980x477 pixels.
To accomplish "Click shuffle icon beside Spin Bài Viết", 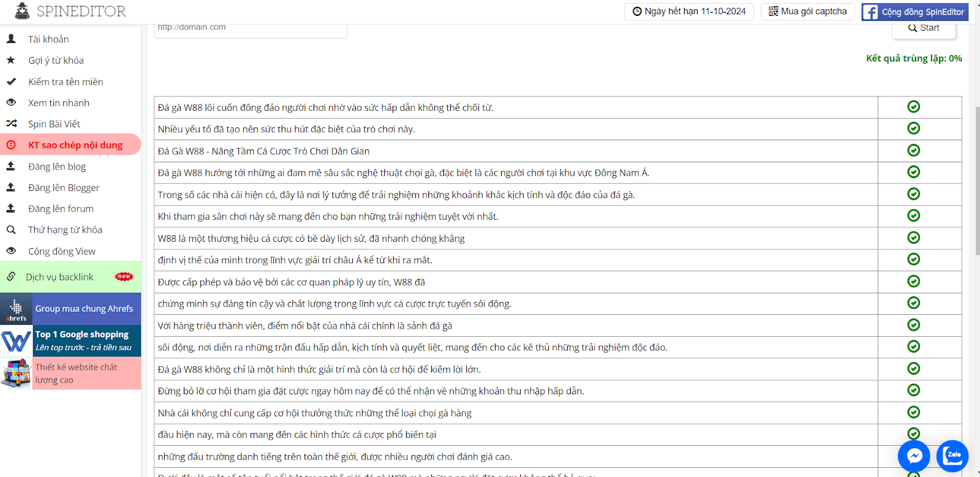I will [x=11, y=123].
